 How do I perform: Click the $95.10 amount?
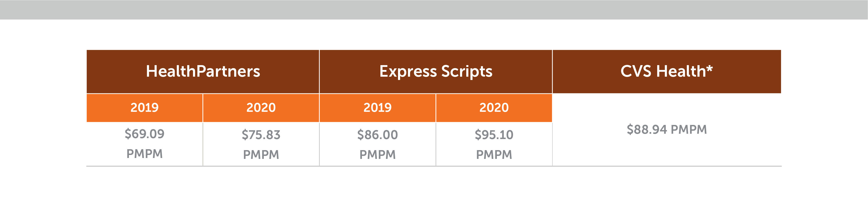point(494,135)
